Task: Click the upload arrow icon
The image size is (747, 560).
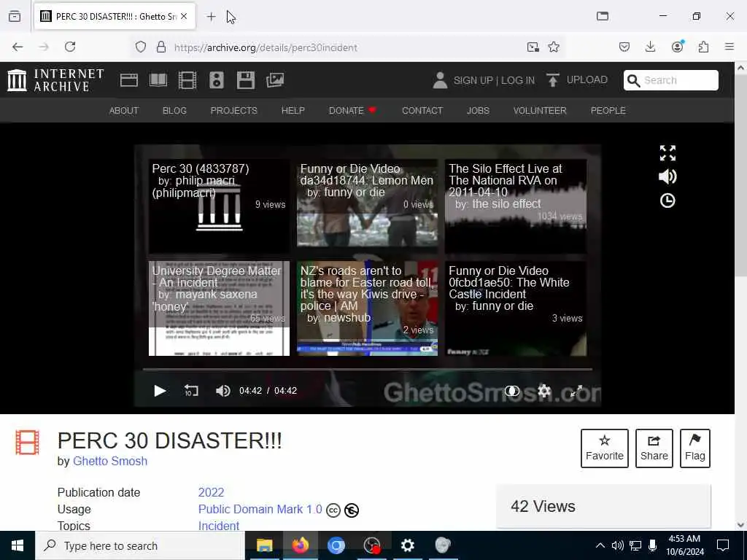Action: click(x=553, y=80)
